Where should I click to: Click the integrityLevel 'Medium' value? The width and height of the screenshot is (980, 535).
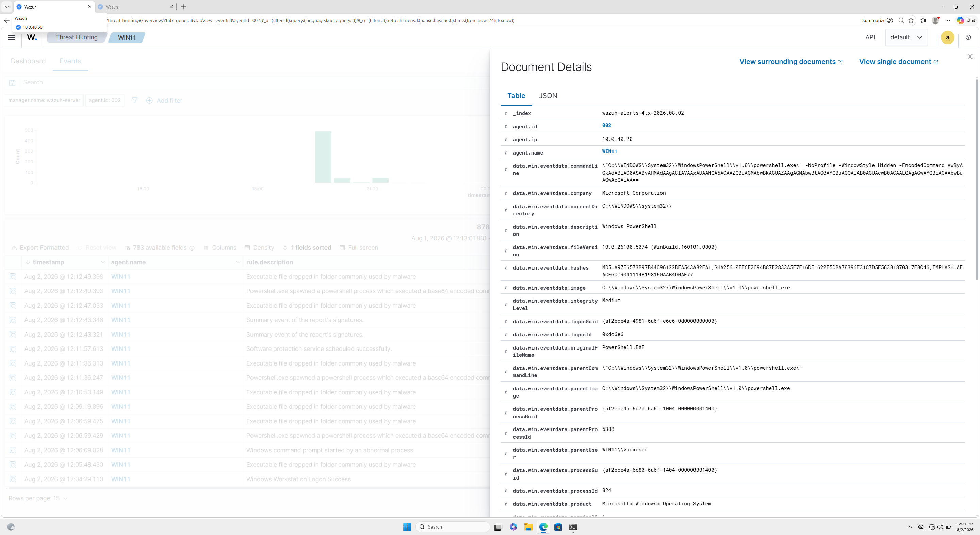[611, 301]
